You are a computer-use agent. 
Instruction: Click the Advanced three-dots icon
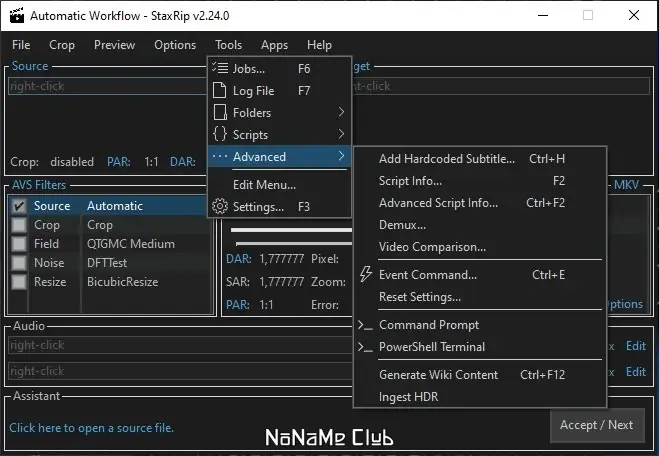220,156
